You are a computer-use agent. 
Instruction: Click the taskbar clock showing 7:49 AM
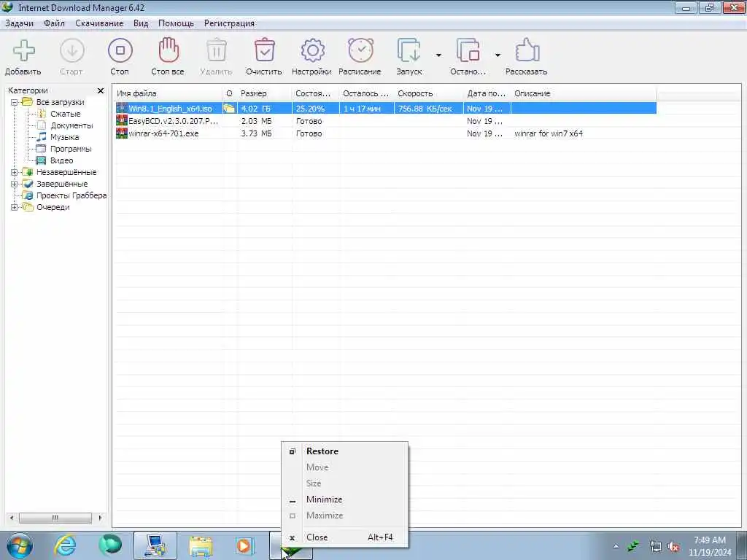tap(709, 546)
